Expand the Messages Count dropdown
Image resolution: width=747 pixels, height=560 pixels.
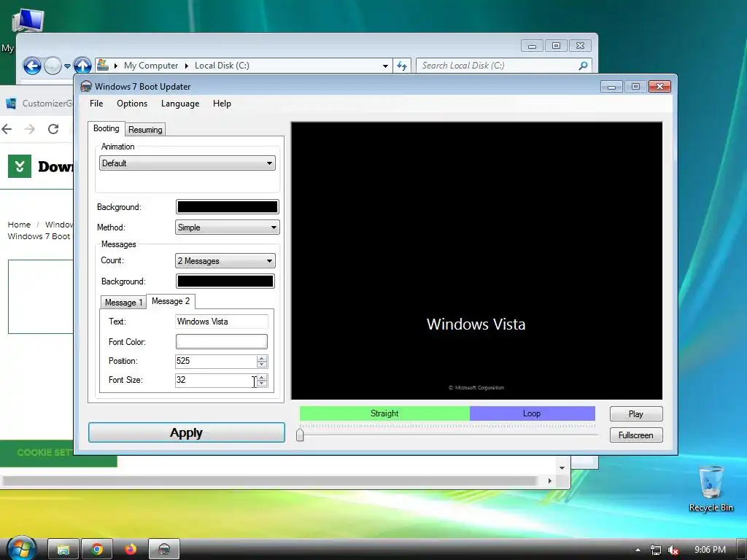[x=225, y=260]
